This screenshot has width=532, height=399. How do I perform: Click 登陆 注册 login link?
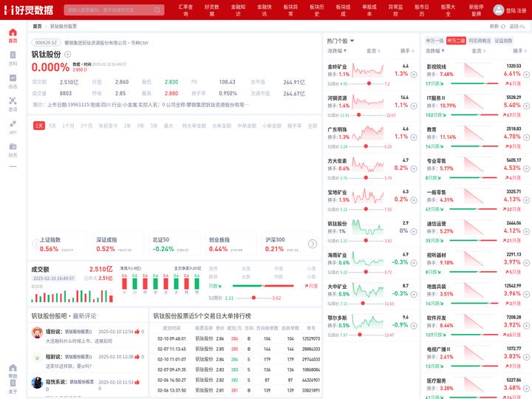[x=516, y=10]
